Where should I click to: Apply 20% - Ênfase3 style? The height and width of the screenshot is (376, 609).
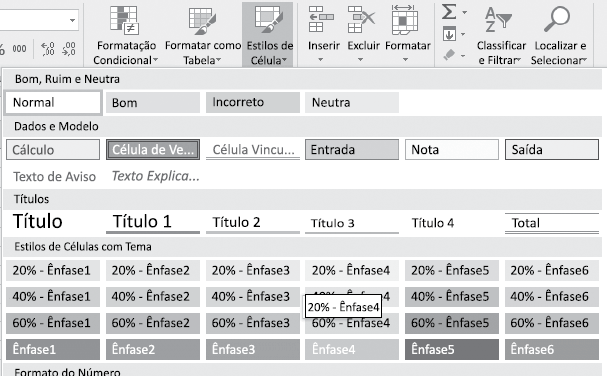pos(253,270)
